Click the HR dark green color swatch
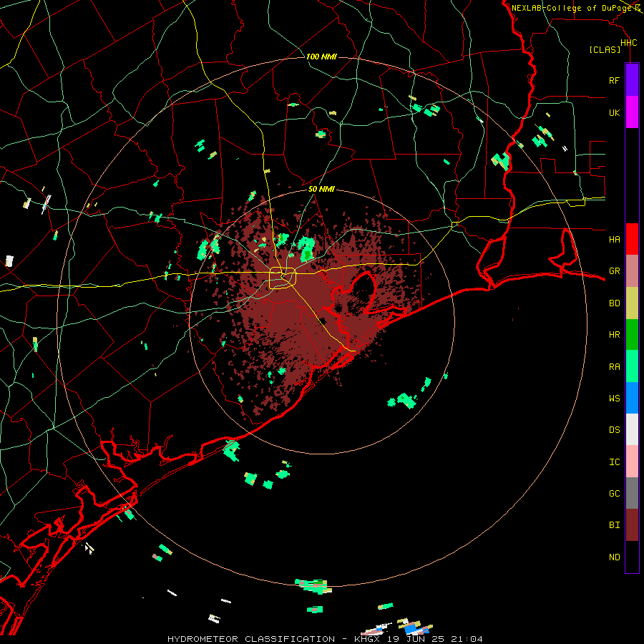This screenshot has width=644, height=644. (632, 335)
